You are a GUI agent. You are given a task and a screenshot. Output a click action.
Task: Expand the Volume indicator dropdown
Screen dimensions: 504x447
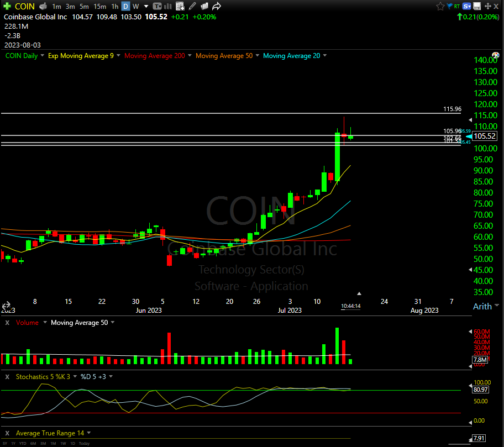[x=45, y=322]
